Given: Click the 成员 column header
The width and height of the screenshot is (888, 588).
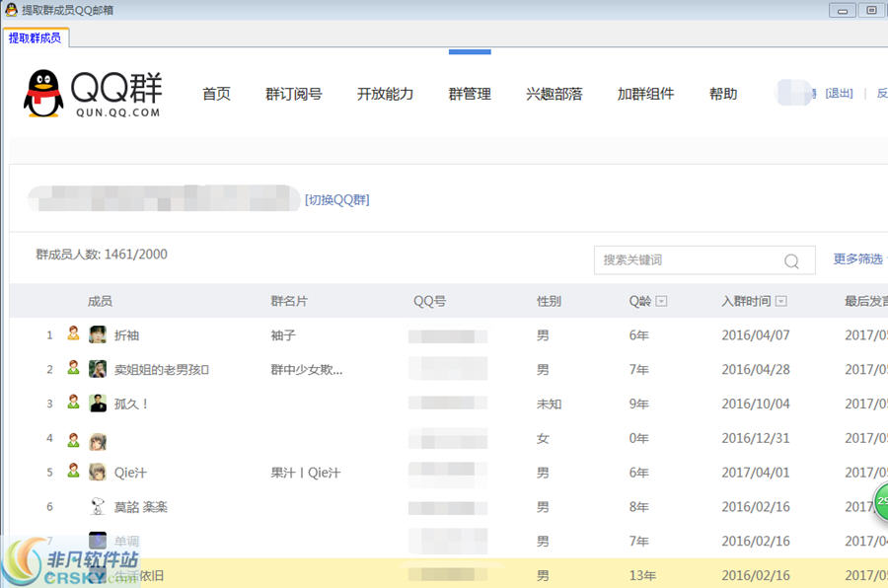Looking at the screenshot, I should [100, 301].
